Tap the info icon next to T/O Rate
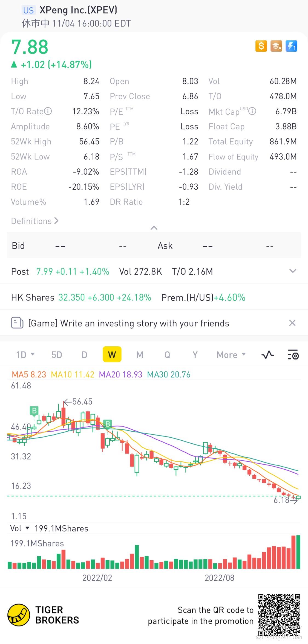 pyautogui.click(x=48, y=111)
